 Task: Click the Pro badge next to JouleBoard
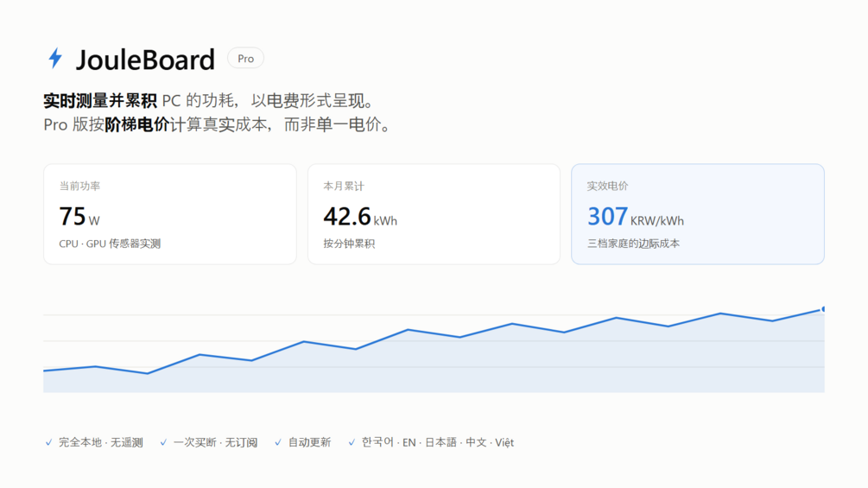[x=246, y=58]
